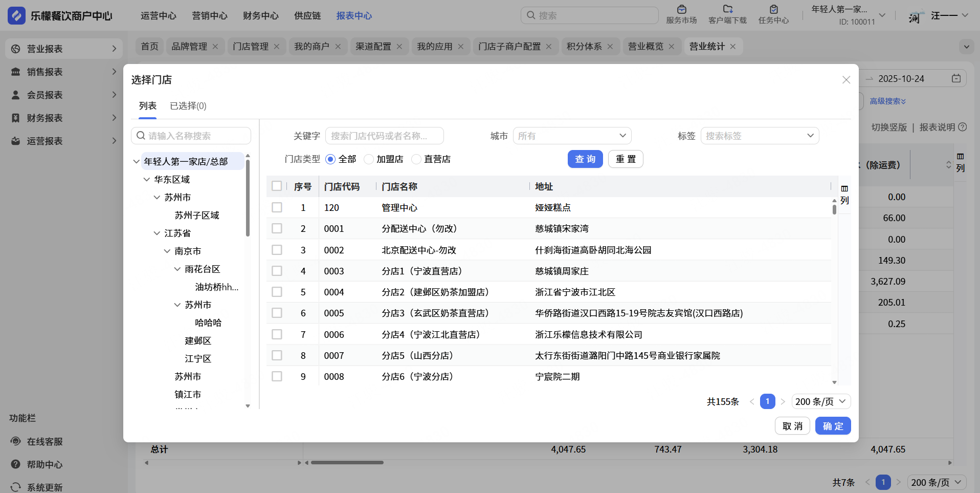Toggle the select-all checkbox in table header
Screen dimensions: 980x493
pyautogui.click(x=277, y=186)
